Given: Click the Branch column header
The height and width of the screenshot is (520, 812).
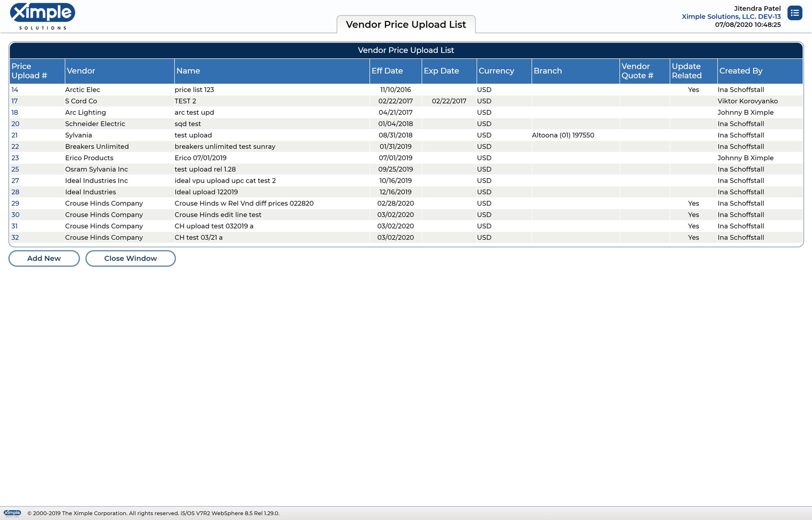Looking at the screenshot, I should [576, 71].
